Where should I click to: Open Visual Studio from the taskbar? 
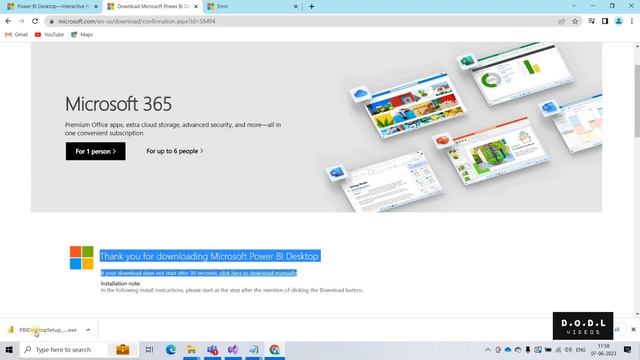(233, 350)
